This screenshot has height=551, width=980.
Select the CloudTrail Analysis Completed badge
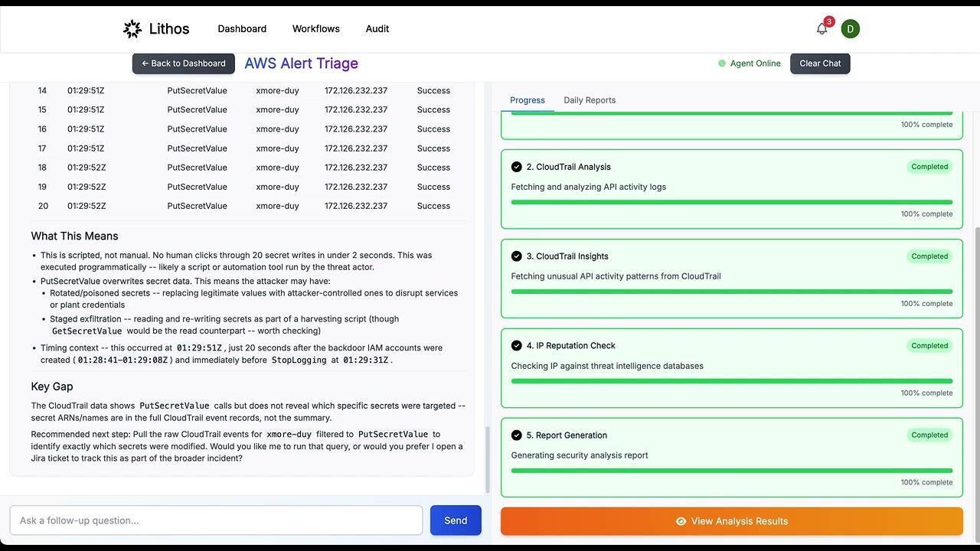(929, 167)
